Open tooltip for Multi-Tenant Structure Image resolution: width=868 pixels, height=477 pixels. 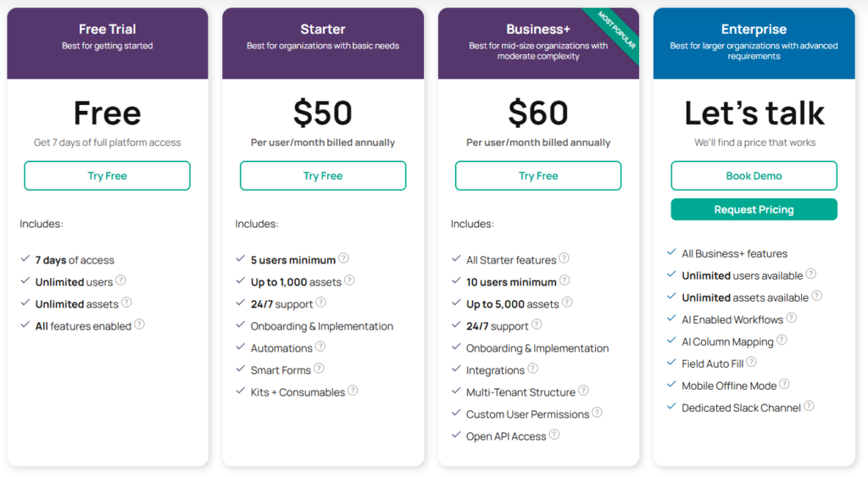point(583,391)
